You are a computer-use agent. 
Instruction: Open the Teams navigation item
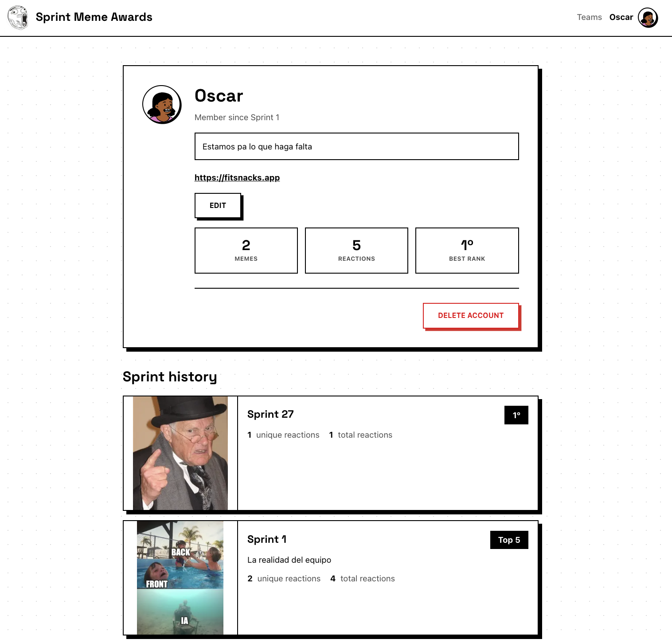589,17
